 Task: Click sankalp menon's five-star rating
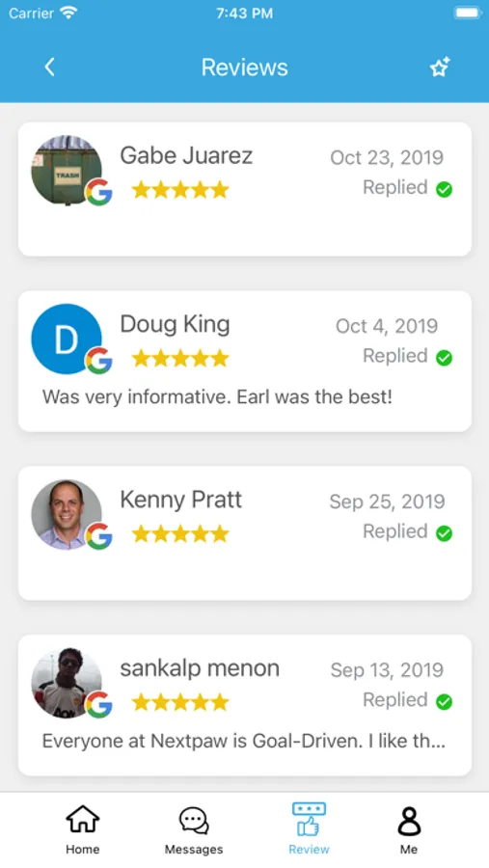click(180, 702)
